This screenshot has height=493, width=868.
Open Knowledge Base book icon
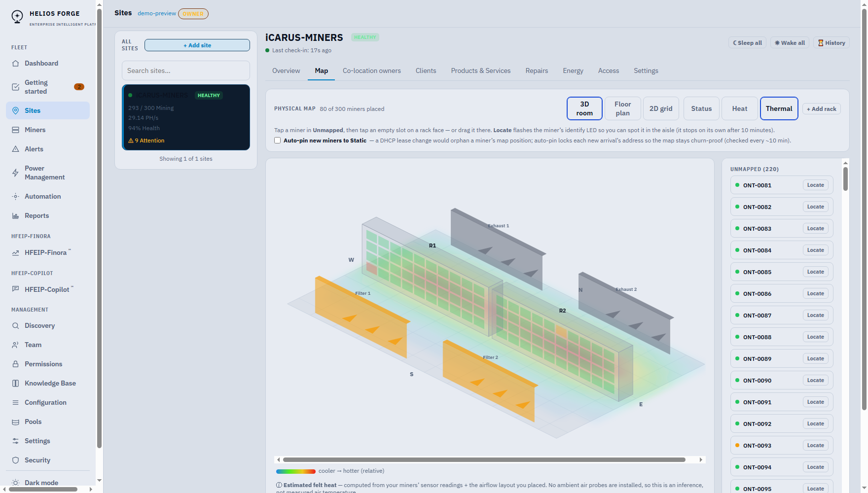pos(15,383)
